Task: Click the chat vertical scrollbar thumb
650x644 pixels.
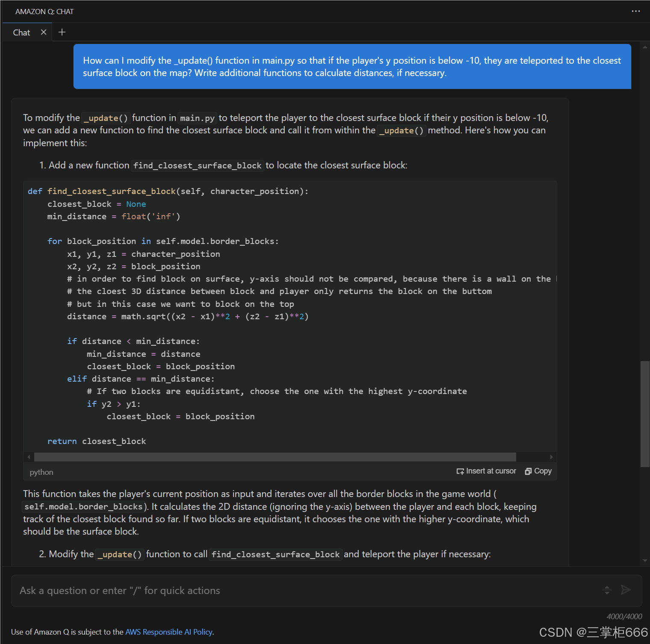Action: (x=645, y=414)
